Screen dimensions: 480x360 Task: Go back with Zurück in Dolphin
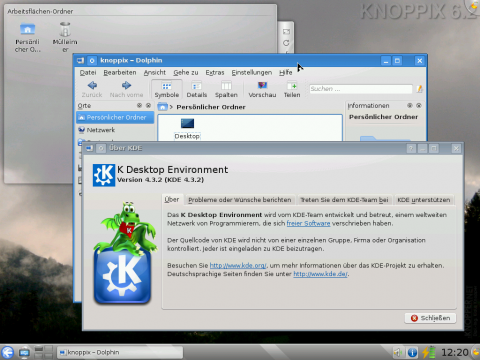(92, 89)
